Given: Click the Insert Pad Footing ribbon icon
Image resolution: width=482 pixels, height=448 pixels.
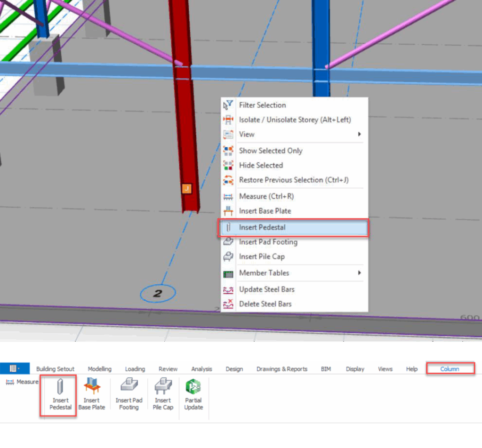Looking at the screenshot, I should (x=129, y=394).
